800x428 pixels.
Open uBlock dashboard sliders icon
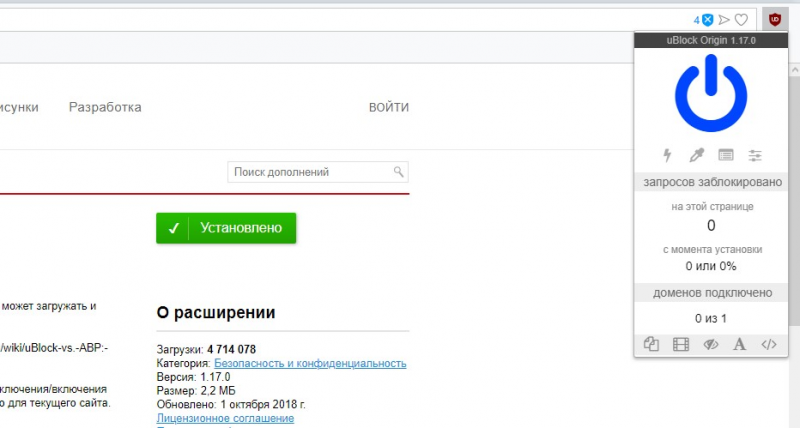(x=755, y=155)
